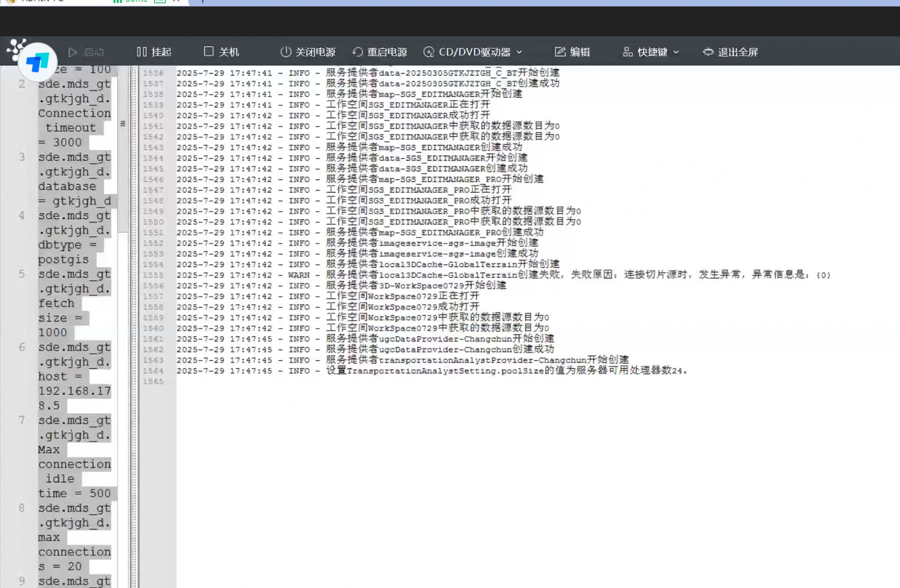Screen dimensions: 900x588
Task: Click the WARN log line 1555
Action: [x=502, y=275]
